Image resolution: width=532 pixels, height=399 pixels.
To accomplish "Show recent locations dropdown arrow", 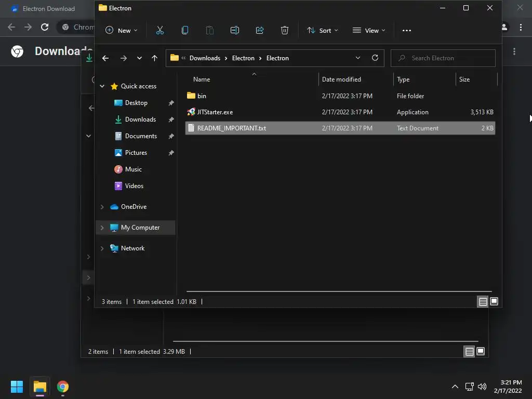I will pyautogui.click(x=139, y=58).
